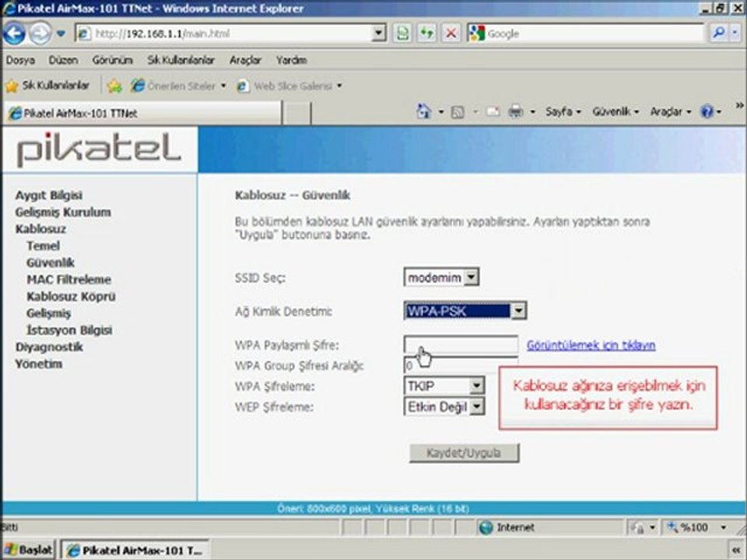Viewport: 747px width, 560px height.
Task: Open Aygıt Bilgisi in sidebar
Action: [48, 195]
